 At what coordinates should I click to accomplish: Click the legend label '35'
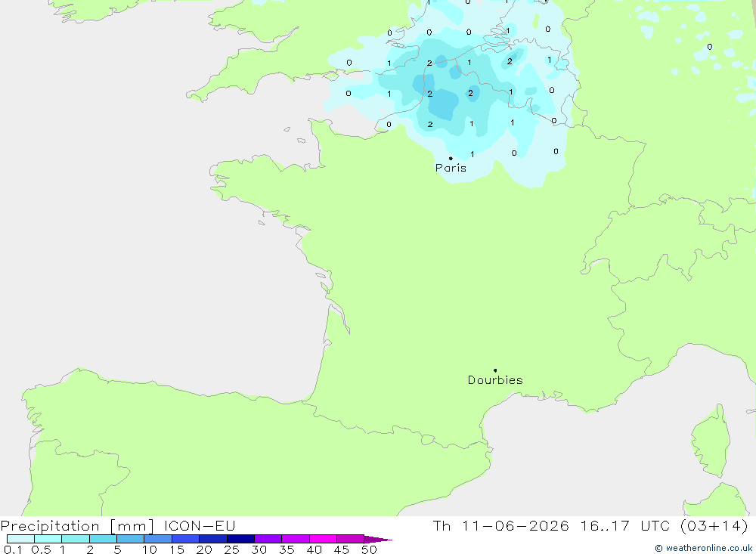point(287,549)
